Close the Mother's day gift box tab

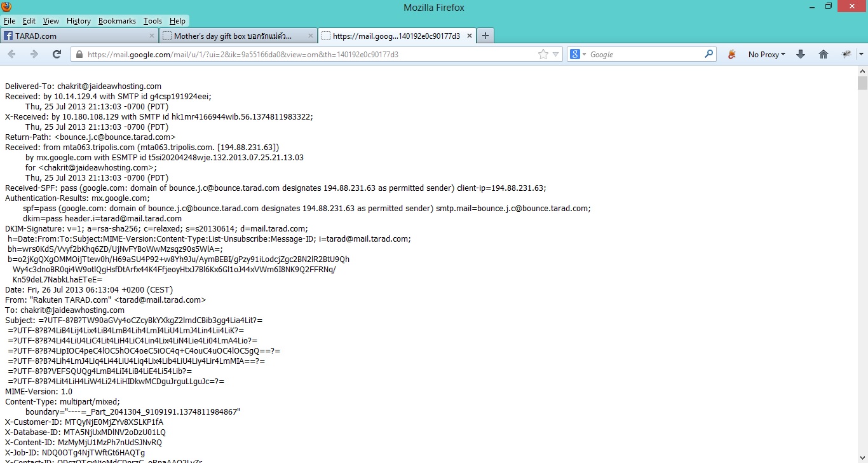(311, 36)
